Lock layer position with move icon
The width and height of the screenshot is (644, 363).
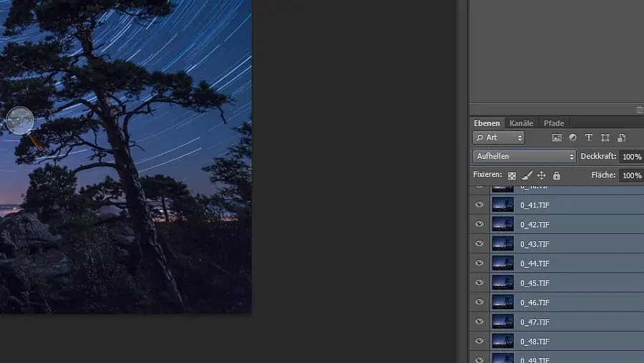tap(542, 175)
